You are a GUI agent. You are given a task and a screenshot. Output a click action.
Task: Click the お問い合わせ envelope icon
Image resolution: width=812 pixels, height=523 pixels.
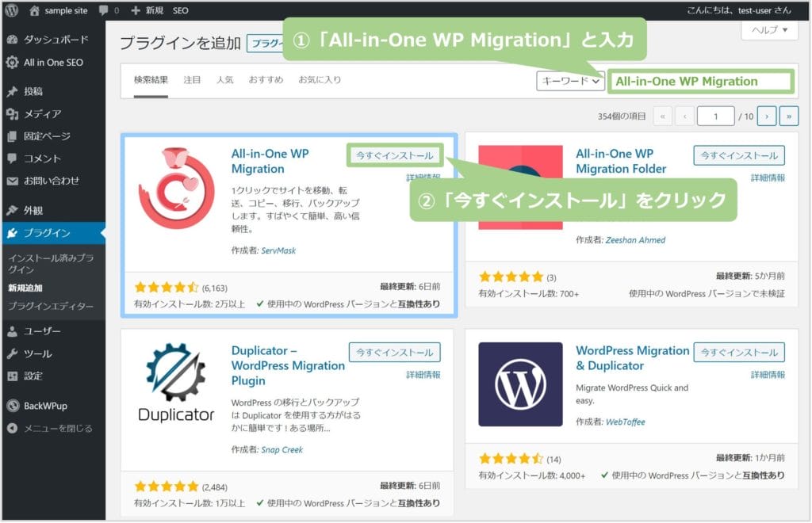13,181
